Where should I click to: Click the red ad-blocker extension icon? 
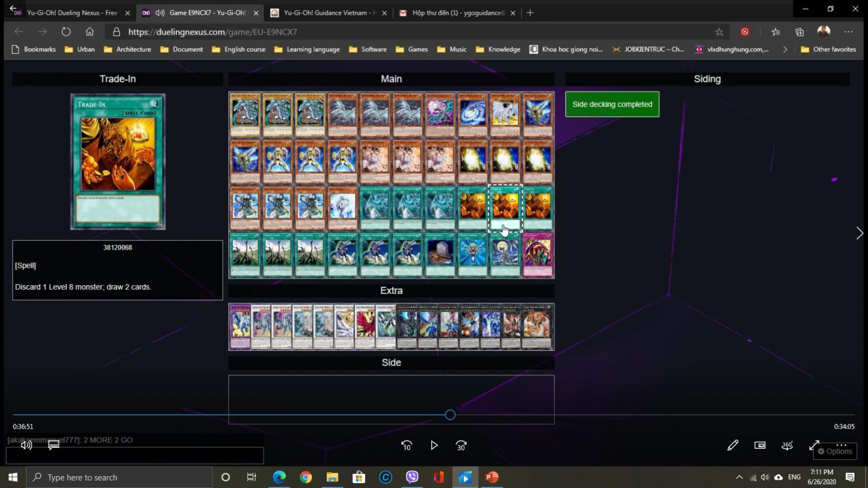pos(745,32)
